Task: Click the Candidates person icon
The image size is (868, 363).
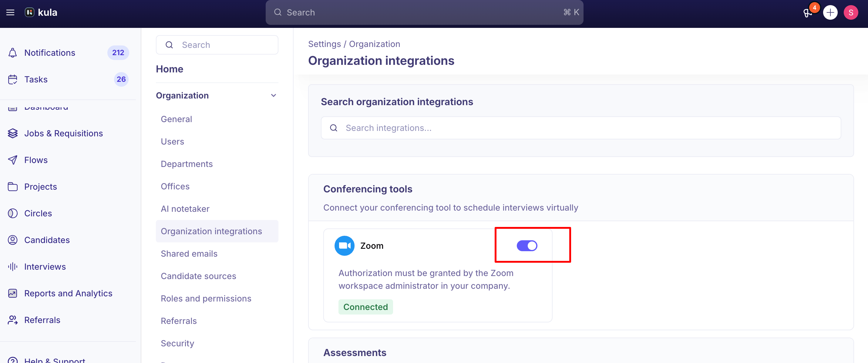Action: coord(12,240)
